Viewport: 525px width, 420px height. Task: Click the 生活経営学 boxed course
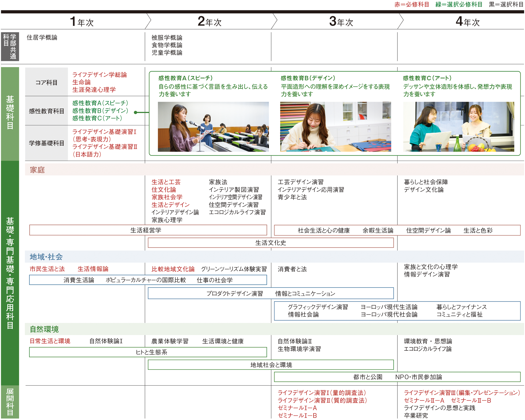tap(148, 230)
